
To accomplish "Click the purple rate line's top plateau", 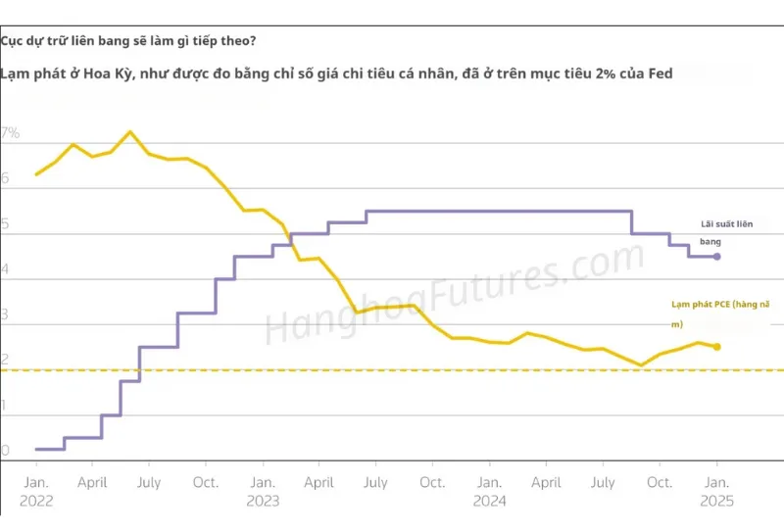I will [498, 211].
